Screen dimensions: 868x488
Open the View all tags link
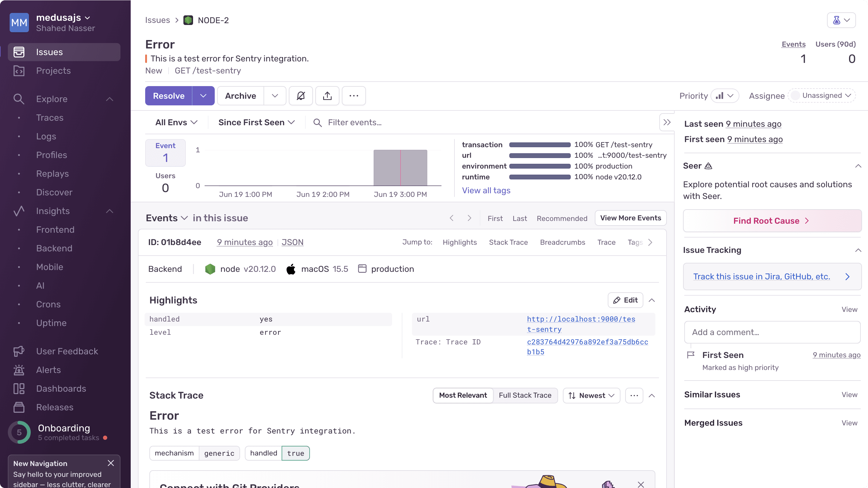[x=486, y=191]
